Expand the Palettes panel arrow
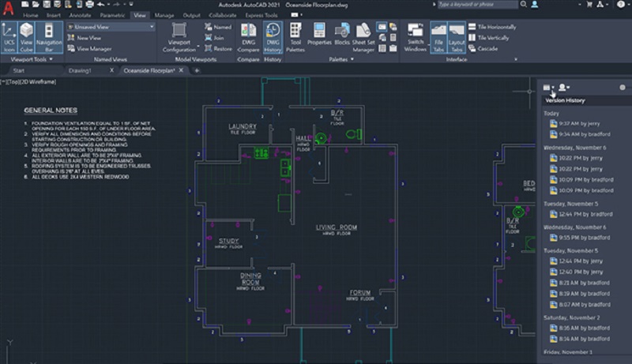This screenshot has height=364, width=632. [352, 59]
